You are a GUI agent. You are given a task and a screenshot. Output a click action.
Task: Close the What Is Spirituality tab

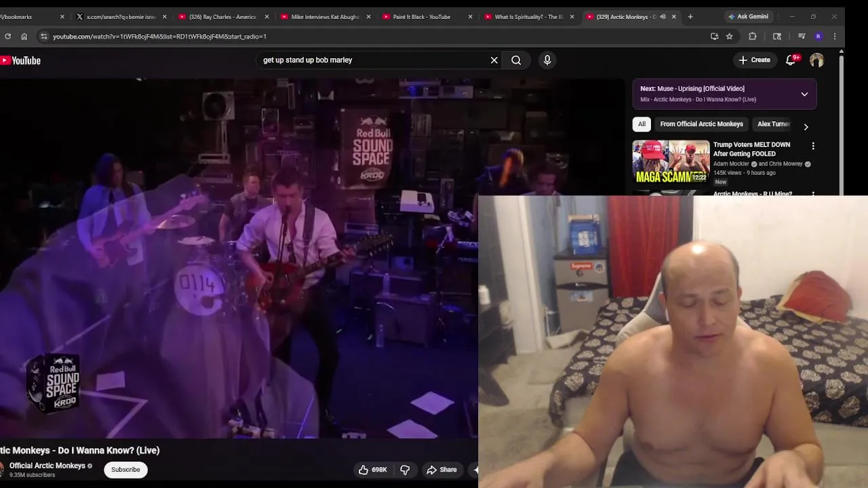coord(572,17)
